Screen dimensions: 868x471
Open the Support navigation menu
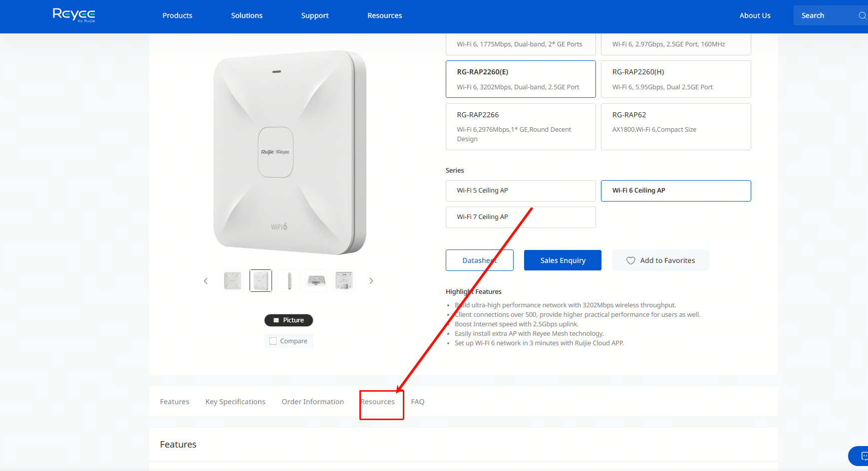(x=314, y=15)
